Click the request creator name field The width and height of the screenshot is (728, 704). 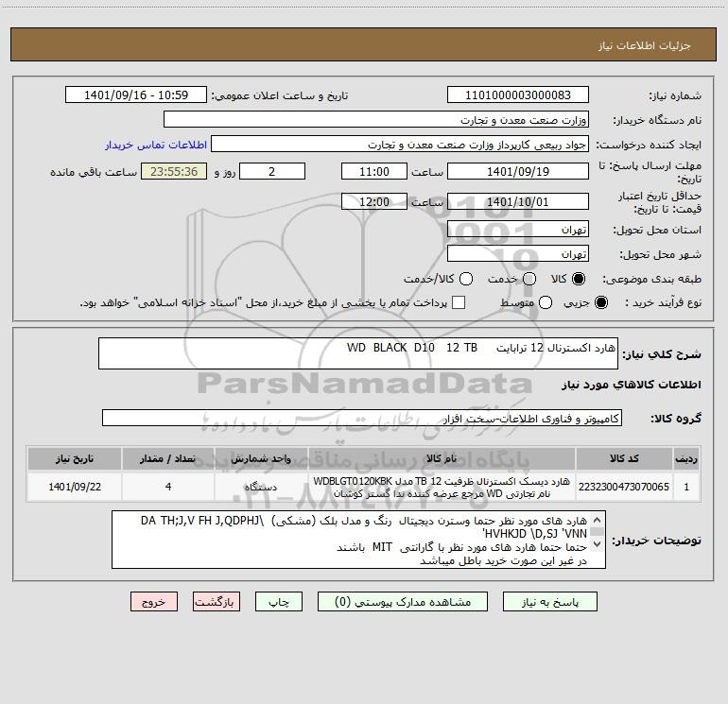tap(400, 145)
